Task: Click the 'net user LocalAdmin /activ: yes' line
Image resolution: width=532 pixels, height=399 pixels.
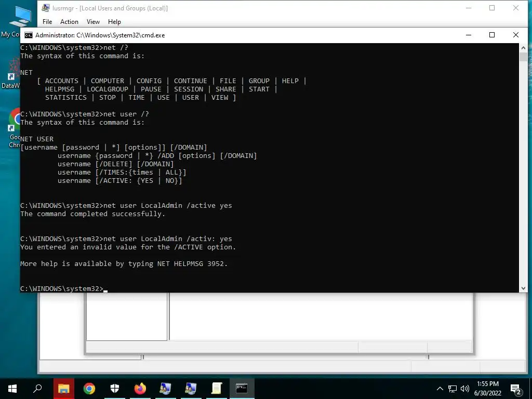Action: (x=126, y=239)
